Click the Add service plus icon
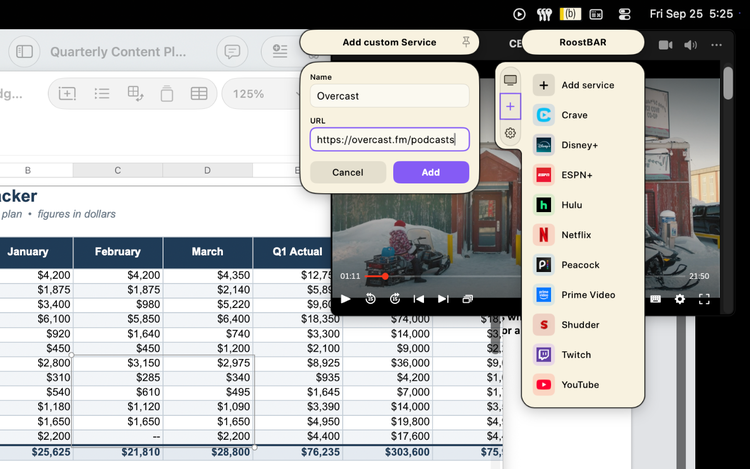 click(x=543, y=85)
